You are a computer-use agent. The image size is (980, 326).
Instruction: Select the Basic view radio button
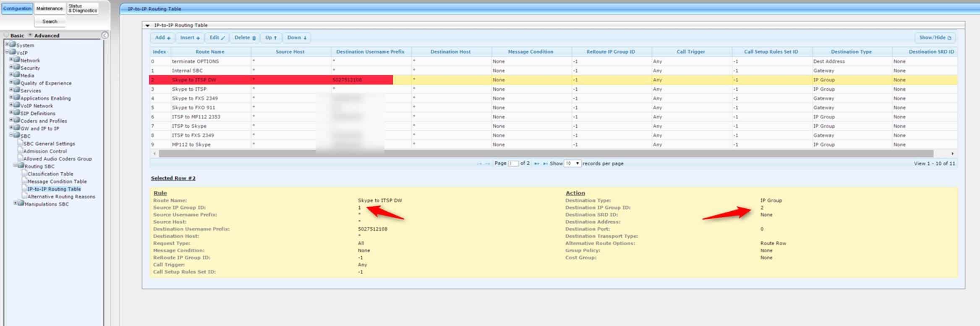[6, 35]
